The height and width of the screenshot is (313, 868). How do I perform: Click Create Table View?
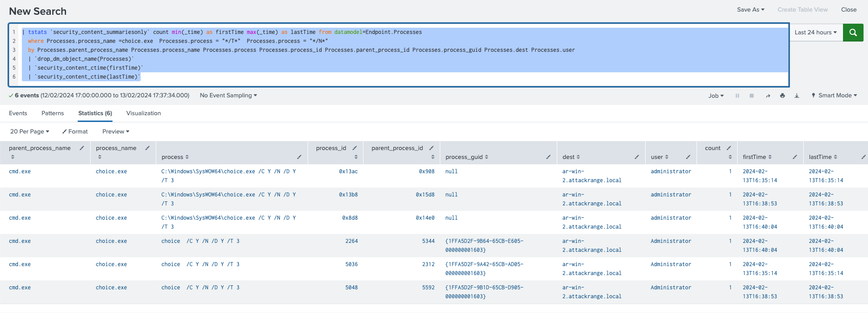[802, 10]
